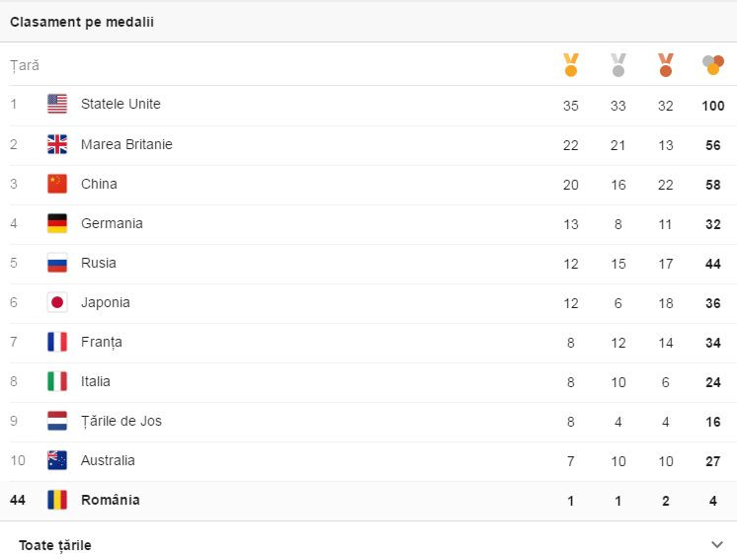Click the Japan flag icon

57,302
